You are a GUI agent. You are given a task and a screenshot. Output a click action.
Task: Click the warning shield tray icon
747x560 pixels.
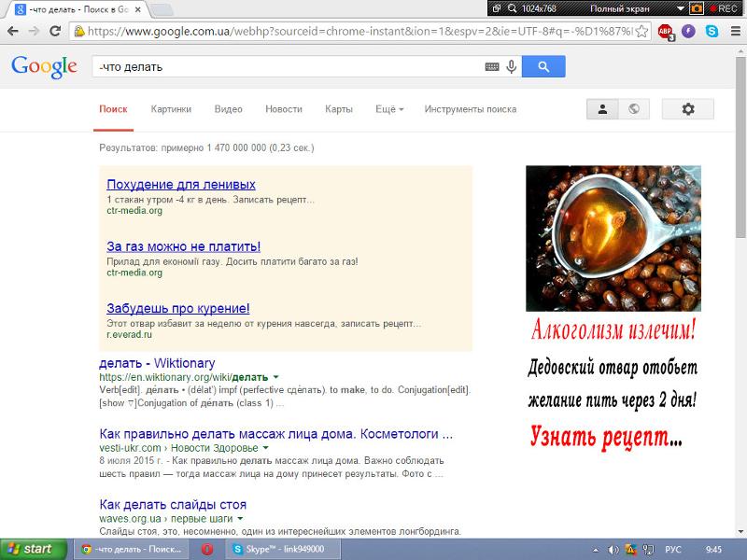(x=630, y=550)
